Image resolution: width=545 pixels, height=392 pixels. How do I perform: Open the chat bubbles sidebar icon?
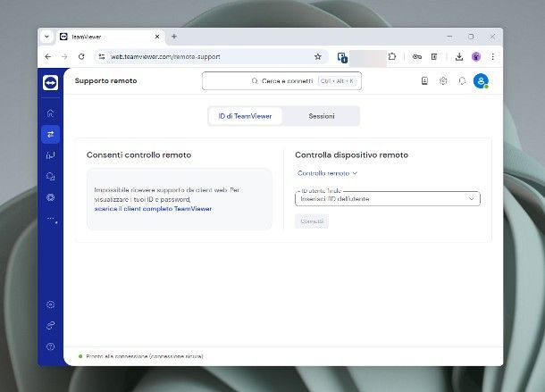(50, 177)
